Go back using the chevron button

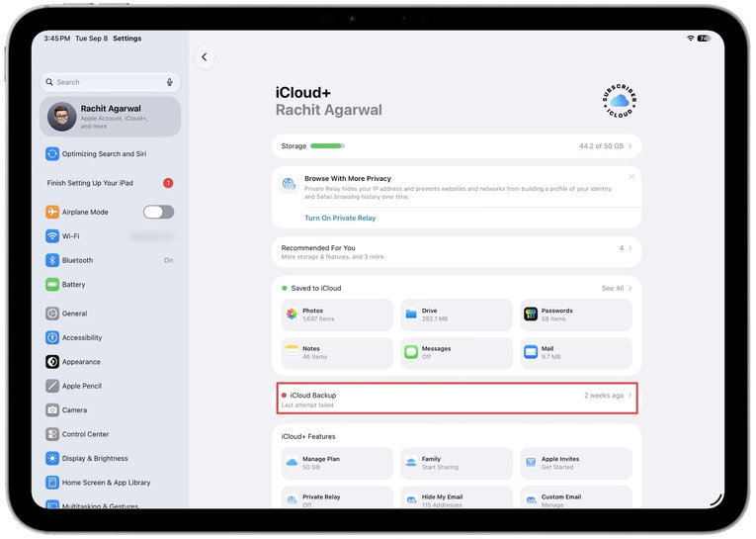click(x=205, y=57)
